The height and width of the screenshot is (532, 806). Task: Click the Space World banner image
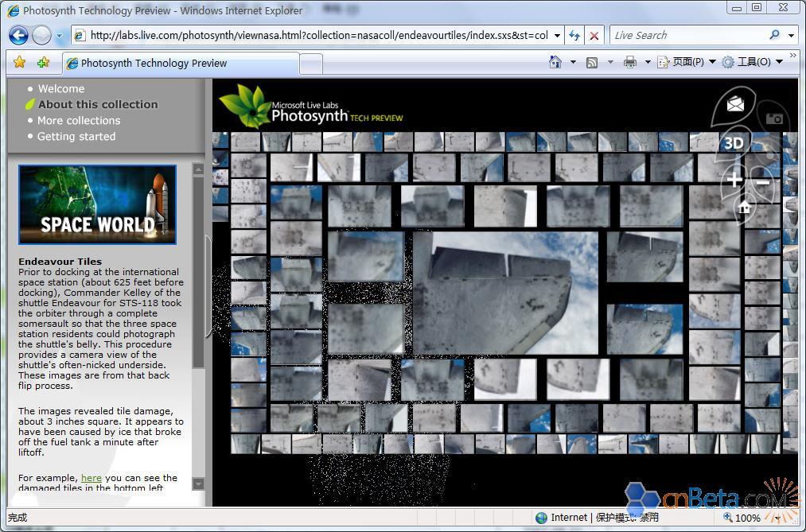tap(98, 204)
